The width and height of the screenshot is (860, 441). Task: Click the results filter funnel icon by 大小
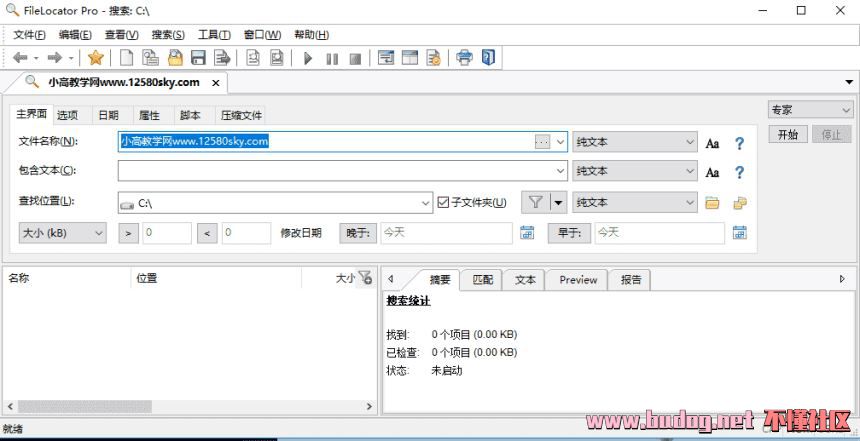365,278
